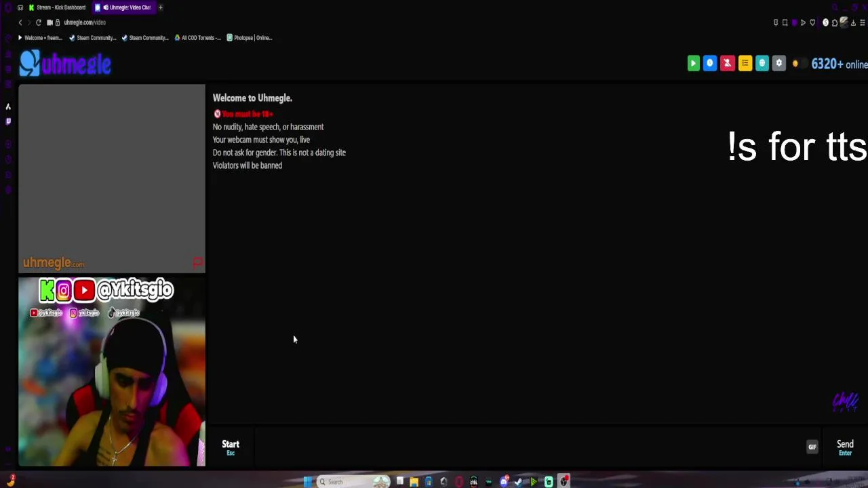
Task: Click the Send button
Action: coord(845,447)
